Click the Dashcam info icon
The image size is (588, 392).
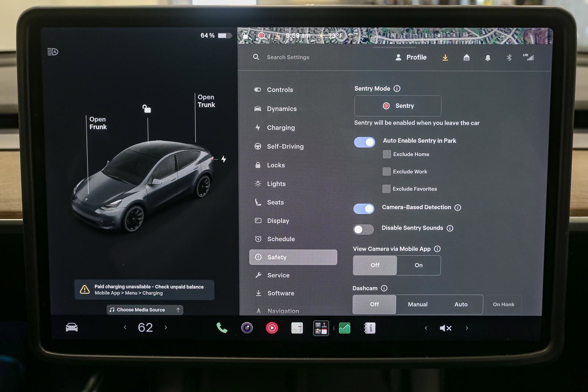click(384, 288)
